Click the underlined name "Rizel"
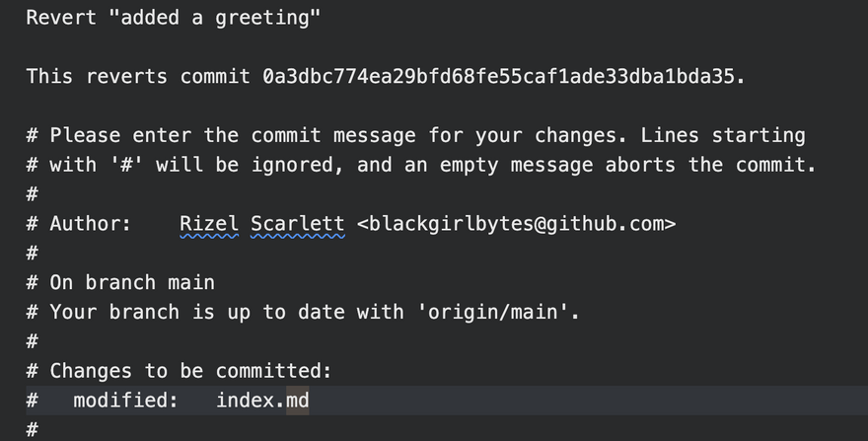Viewport: 868px width, 441px height. coord(209,224)
